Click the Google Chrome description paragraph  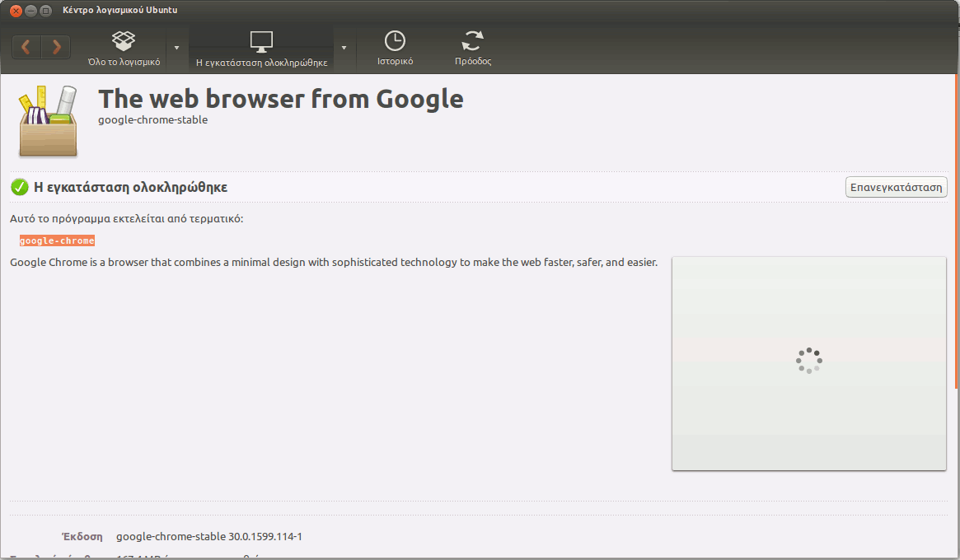(334, 263)
